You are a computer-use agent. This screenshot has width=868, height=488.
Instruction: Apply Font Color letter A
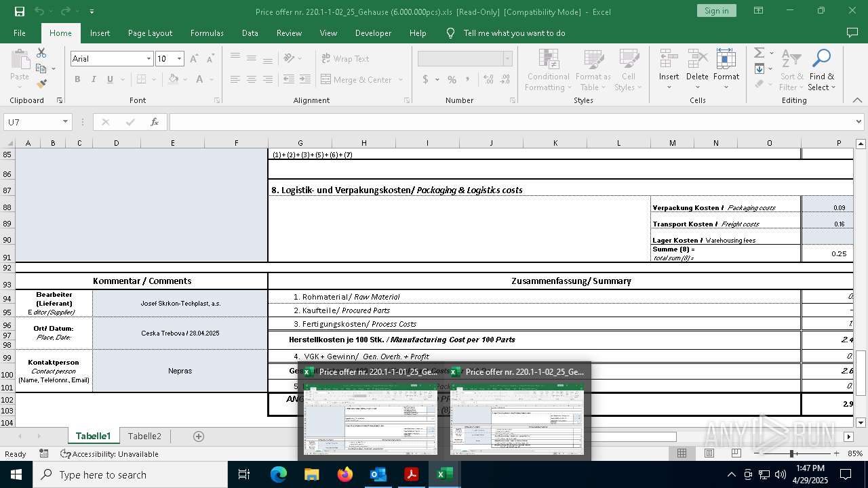pos(199,79)
